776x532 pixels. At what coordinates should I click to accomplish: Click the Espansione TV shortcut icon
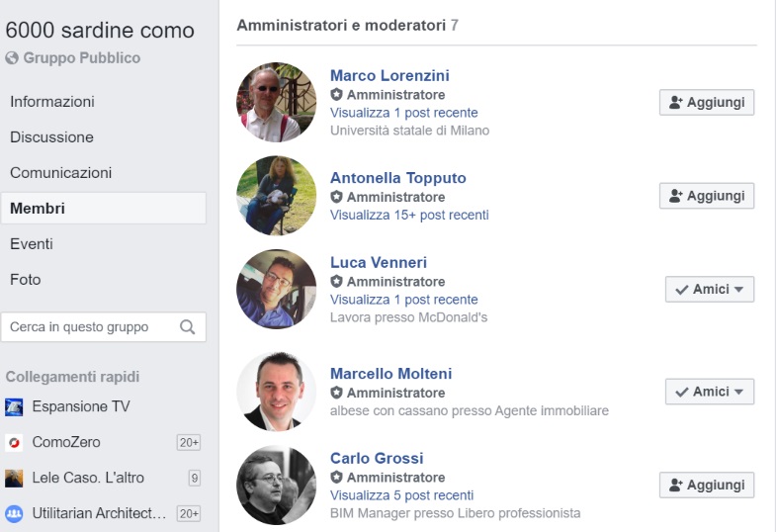(x=14, y=406)
